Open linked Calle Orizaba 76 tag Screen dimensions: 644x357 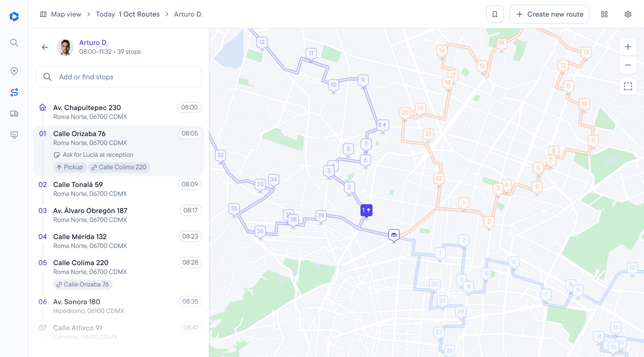point(83,284)
